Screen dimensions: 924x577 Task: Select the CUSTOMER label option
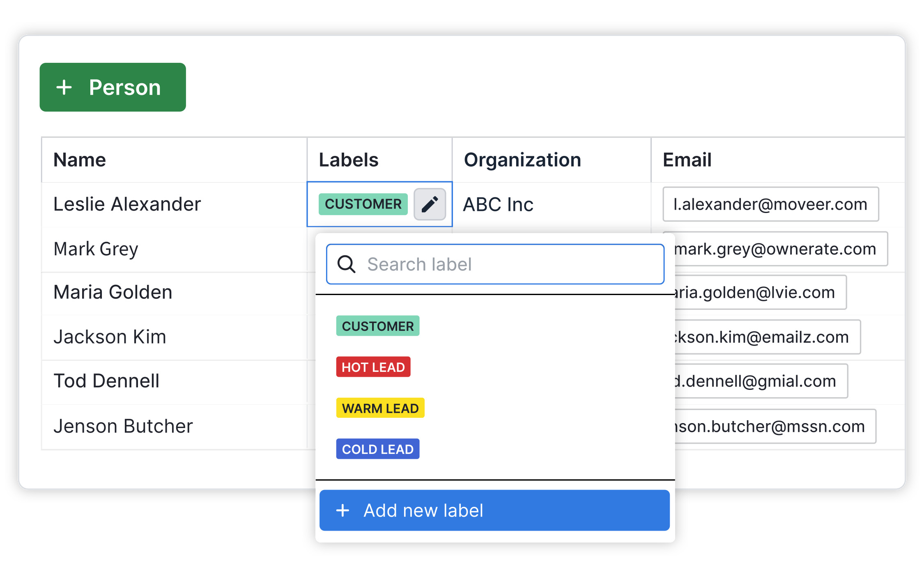click(376, 326)
